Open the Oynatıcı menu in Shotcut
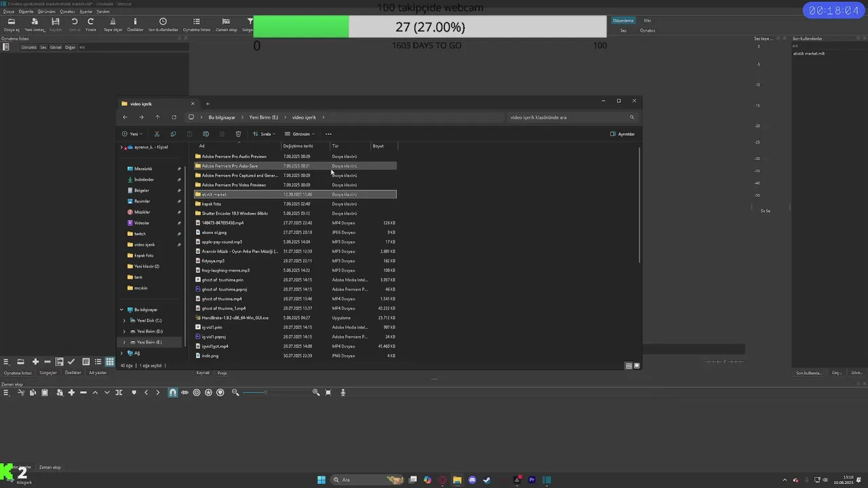The image size is (868, 488). (67, 12)
